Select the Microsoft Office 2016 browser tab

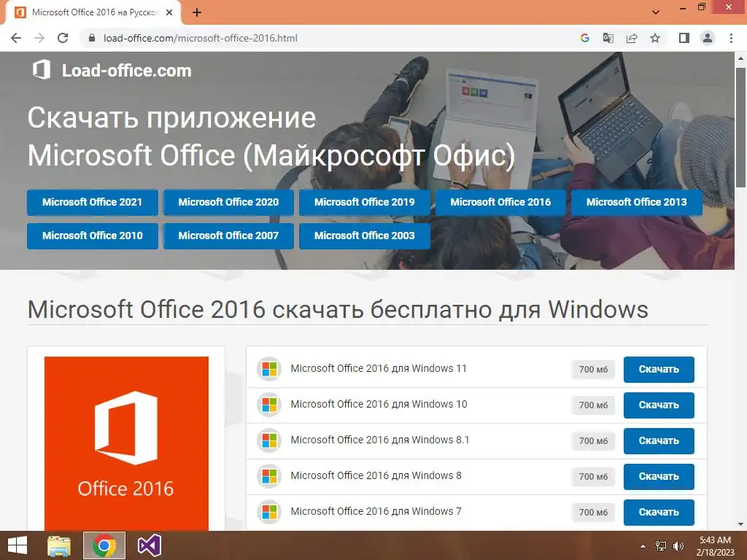click(x=93, y=13)
